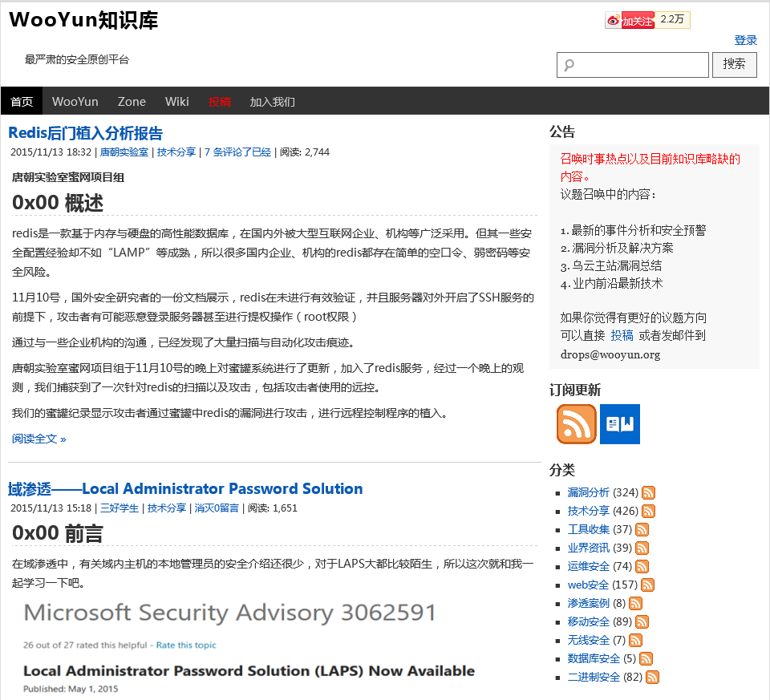This screenshot has height=700, width=770.
Task: Open 运维安全 category link
Action: (588, 566)
